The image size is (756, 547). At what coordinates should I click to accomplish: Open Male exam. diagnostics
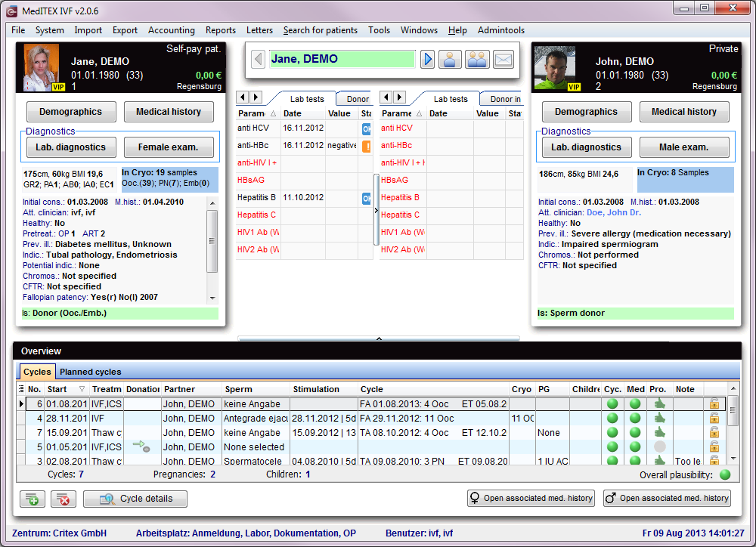[x=683, y=147]
